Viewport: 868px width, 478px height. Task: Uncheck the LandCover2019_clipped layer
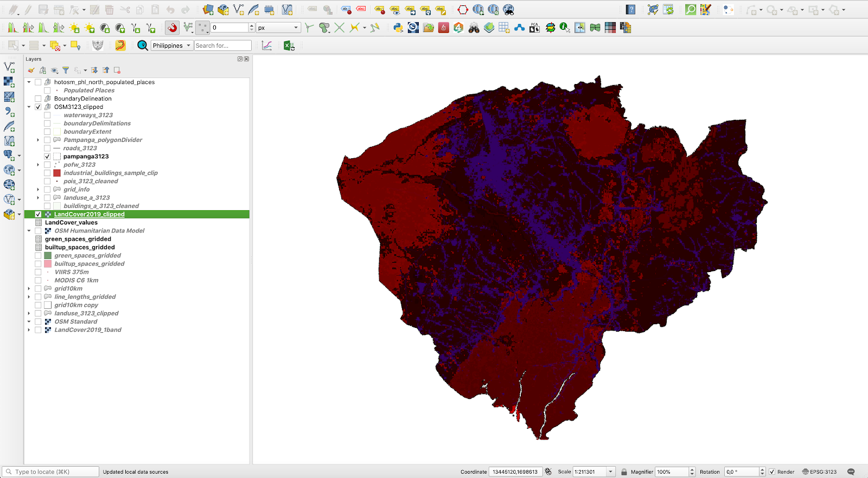(x=38, y=215)
